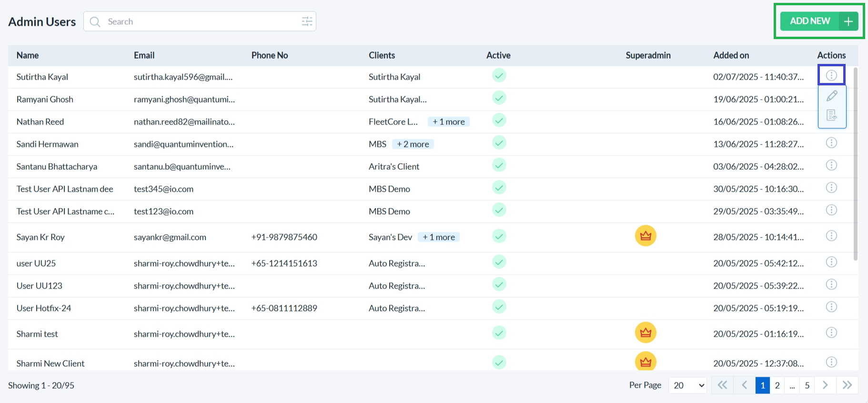Open actions menu for Sharmi test
Screen dimensions: 868x403
click(x=831, y=333)
